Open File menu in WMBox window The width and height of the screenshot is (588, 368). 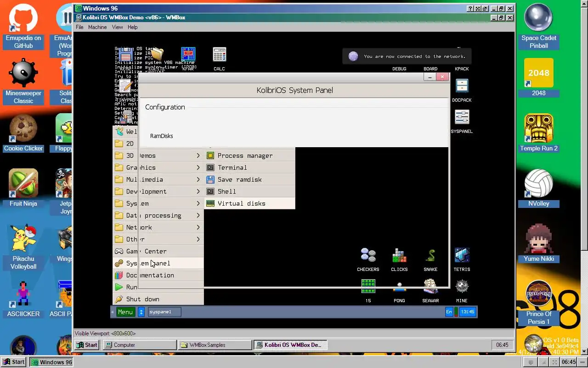tap(79, 27)
